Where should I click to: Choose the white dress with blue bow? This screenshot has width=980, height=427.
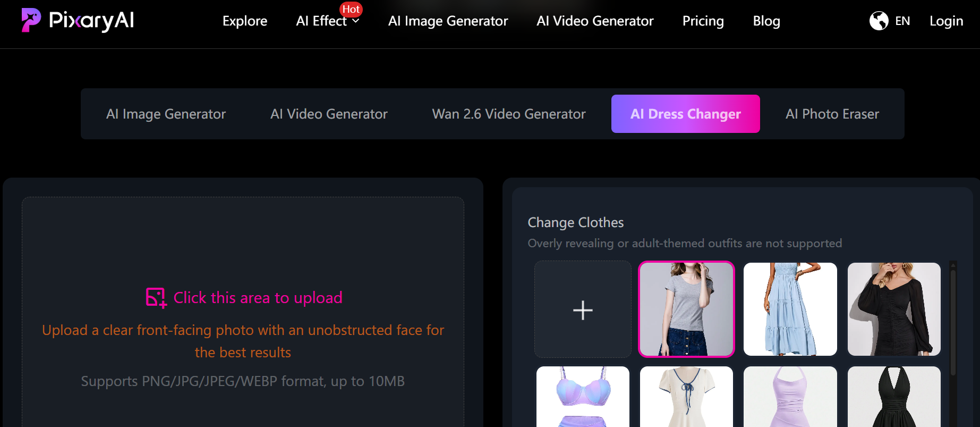tap(686, 397)
